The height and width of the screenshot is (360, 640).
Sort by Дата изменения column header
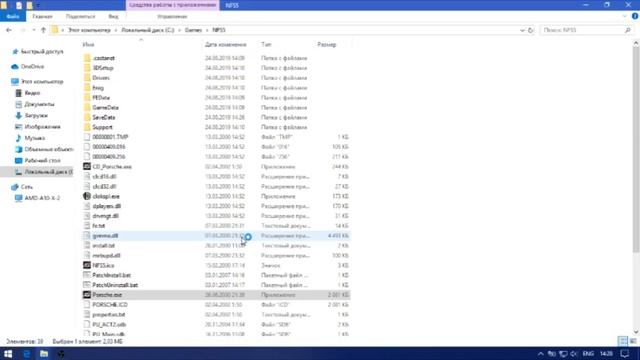coord(226,44)
